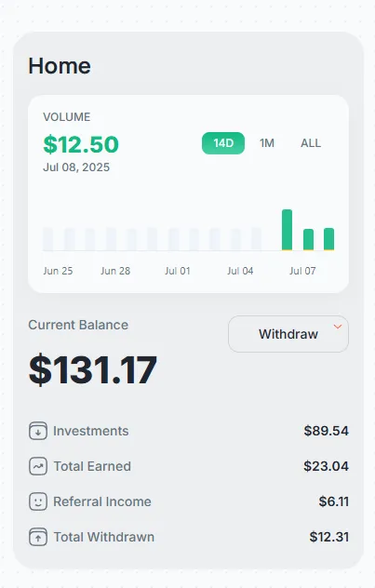Image resolution: width=375 pixels, height=588 pixels.
Task: Click the Home page heading
Action: (x=60, y=66)
